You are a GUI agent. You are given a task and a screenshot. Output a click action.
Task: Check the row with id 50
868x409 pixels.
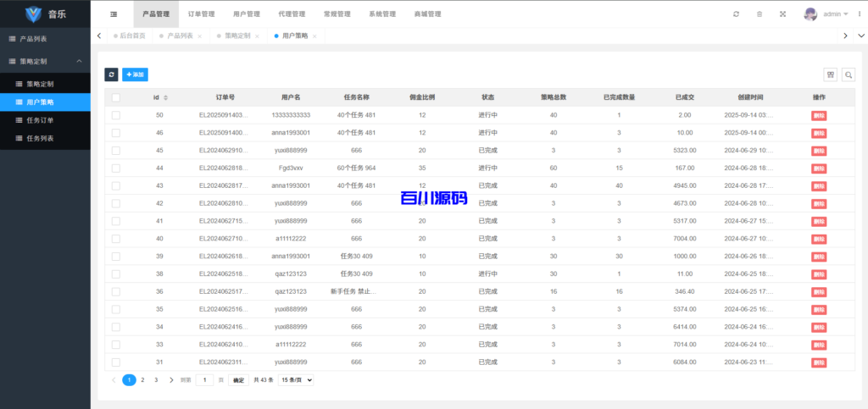click(115, 115)
